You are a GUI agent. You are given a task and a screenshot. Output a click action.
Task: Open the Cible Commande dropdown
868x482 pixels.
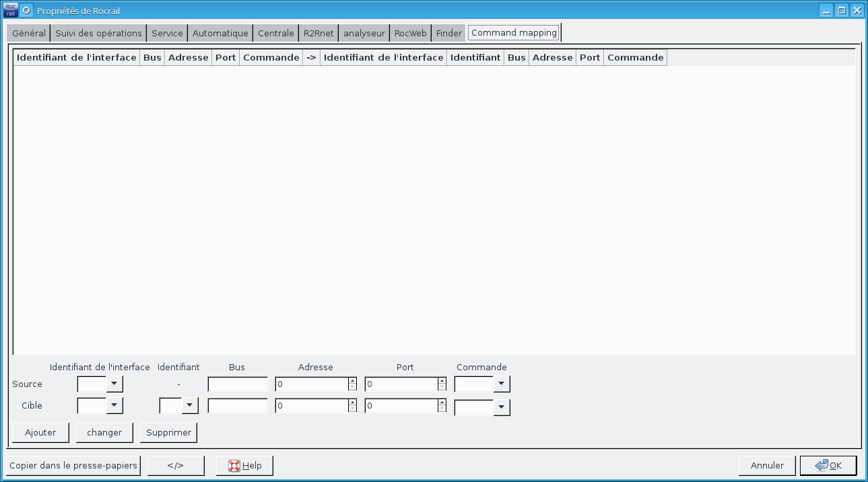[502, 408]
